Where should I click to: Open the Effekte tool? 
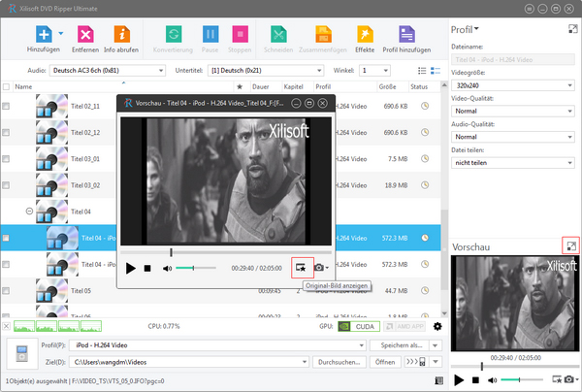pos(365,34)
